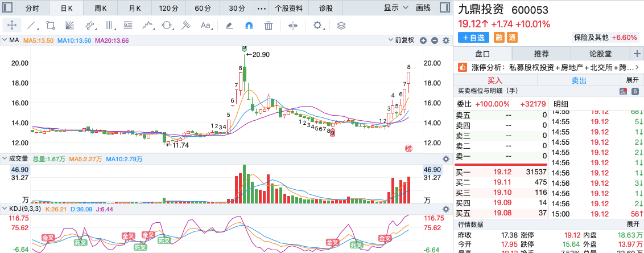
Task: Switch to the 论股堂 tab
Action: click(600, 54)
